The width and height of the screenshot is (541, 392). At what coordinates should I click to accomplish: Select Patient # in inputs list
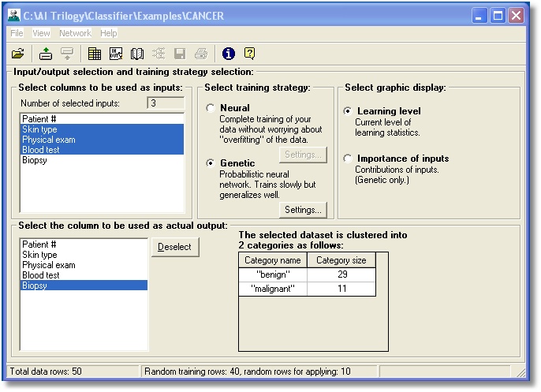click(102, 119)
